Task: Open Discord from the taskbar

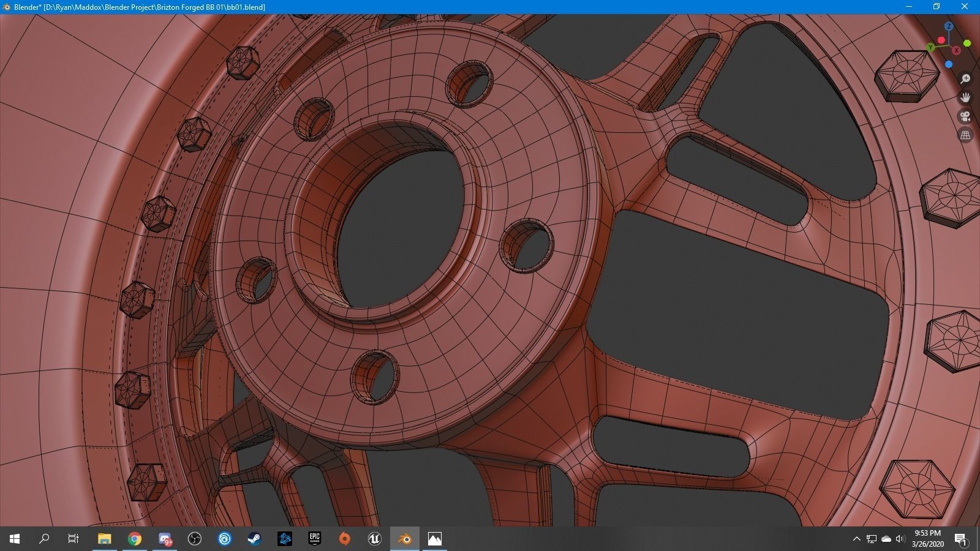Action: [x=165, y=539]
